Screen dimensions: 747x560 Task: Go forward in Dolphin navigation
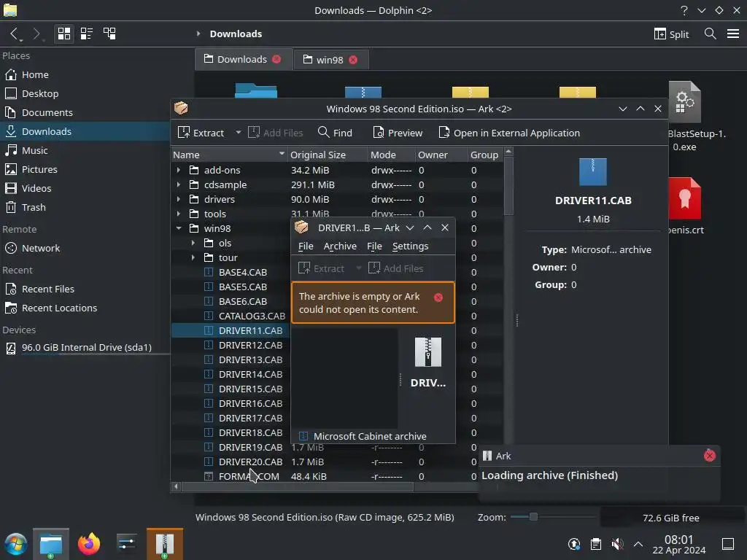point(36,34)
